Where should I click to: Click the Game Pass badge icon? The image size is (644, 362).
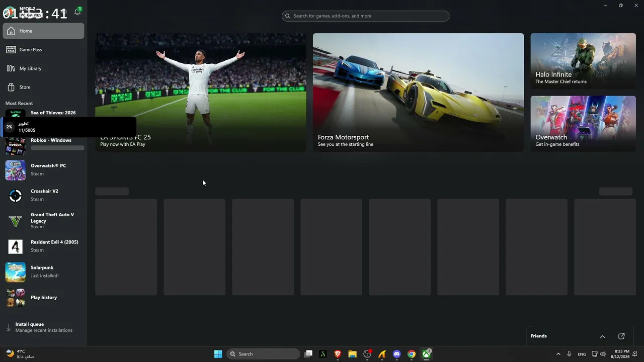(x=11, y=49)
